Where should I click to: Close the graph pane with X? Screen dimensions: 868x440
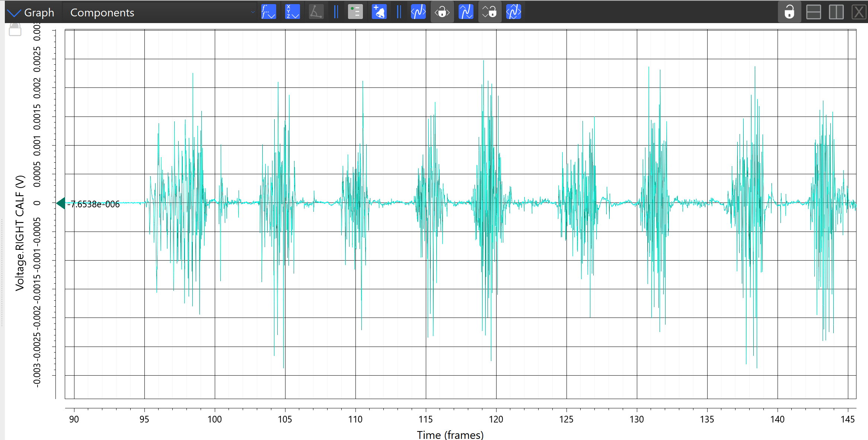859,12
